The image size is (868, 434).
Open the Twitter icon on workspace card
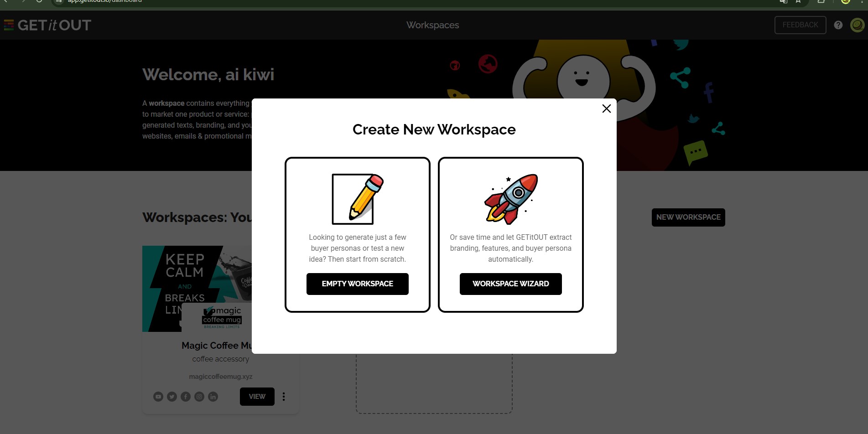coord(172,397)
